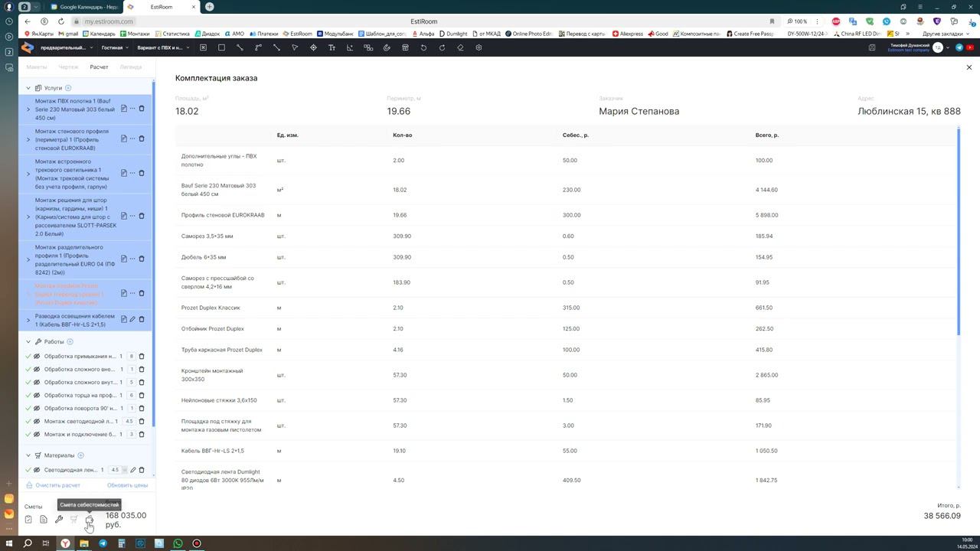
Task: Open the Telegram icon in app header
Action: pyautogui.click(x=959, y=47)
